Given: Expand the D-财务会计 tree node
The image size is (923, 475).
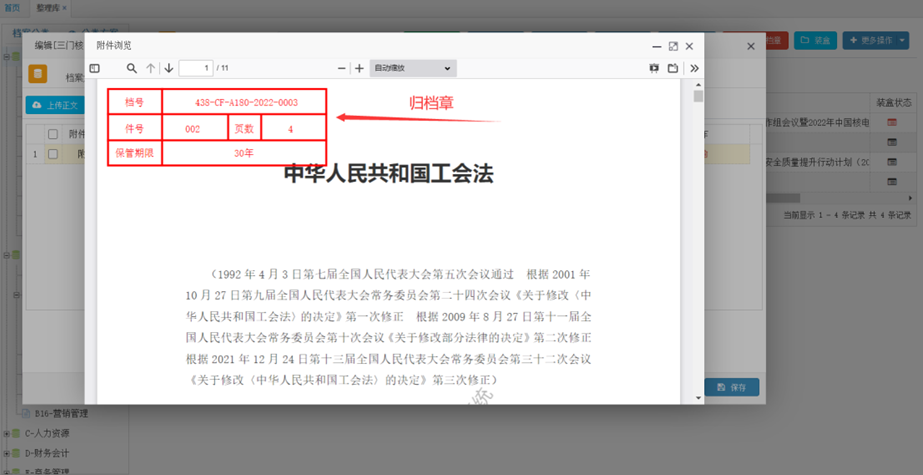Looking at the screenshot, I should click(x=6, y=454).
